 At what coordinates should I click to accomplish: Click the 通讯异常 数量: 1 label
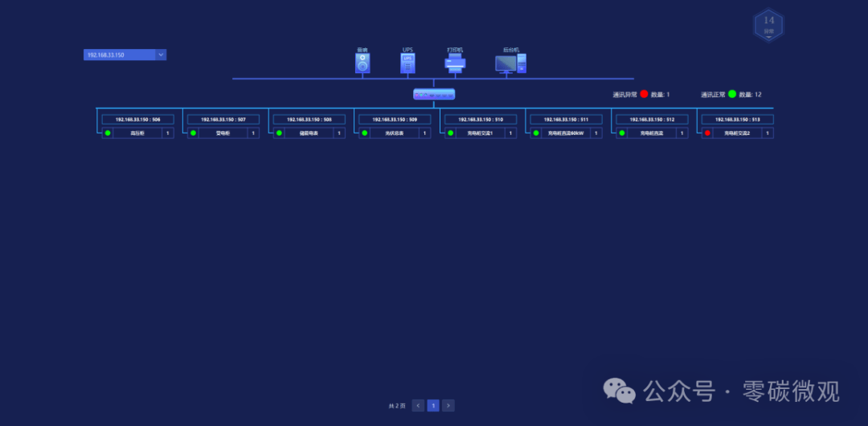(x=641, y=95)
